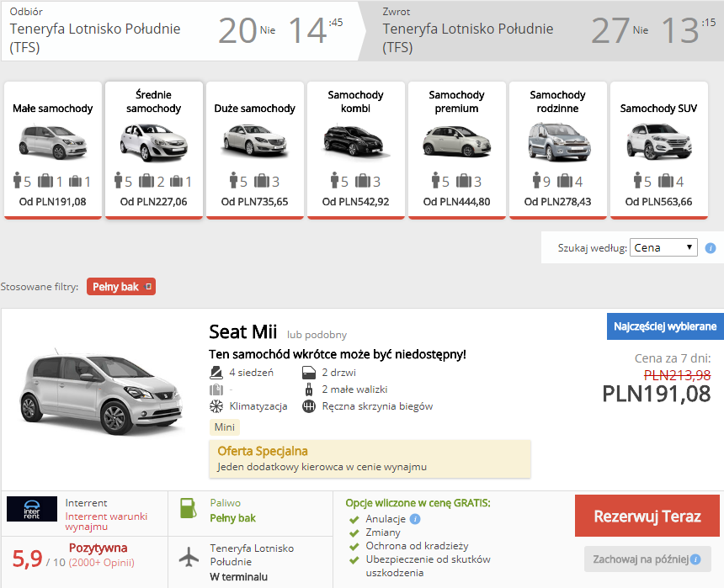This screenshot has width=724, height=588.
Task: Click the price PLN191,08 for 7 days
Action: (x=656, y=395)
